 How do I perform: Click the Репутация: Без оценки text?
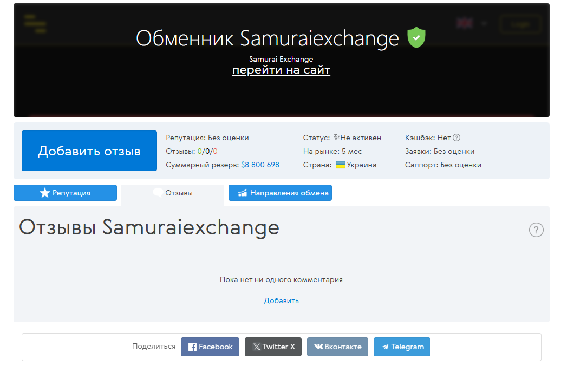[207, 138]
